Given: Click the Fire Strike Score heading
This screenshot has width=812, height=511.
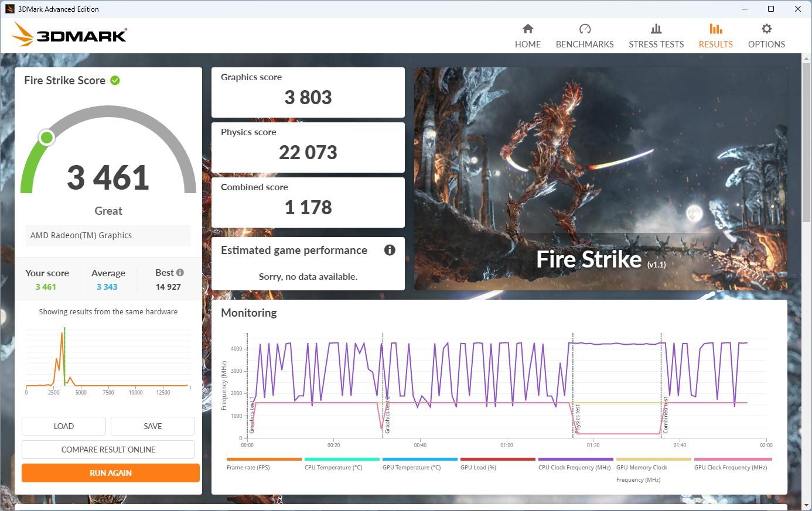Looking at the screenshot, I should point(64,80).
